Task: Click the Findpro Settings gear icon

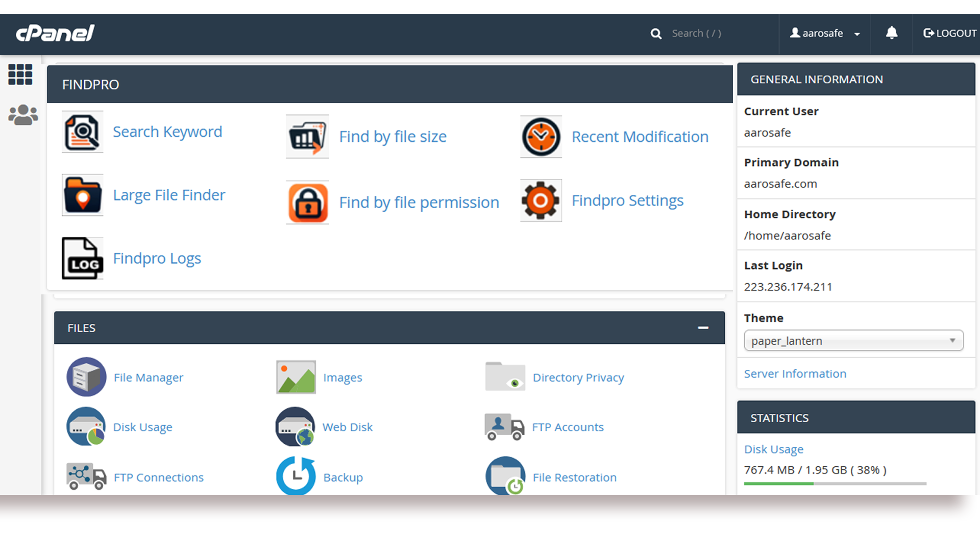Action: 541,201
